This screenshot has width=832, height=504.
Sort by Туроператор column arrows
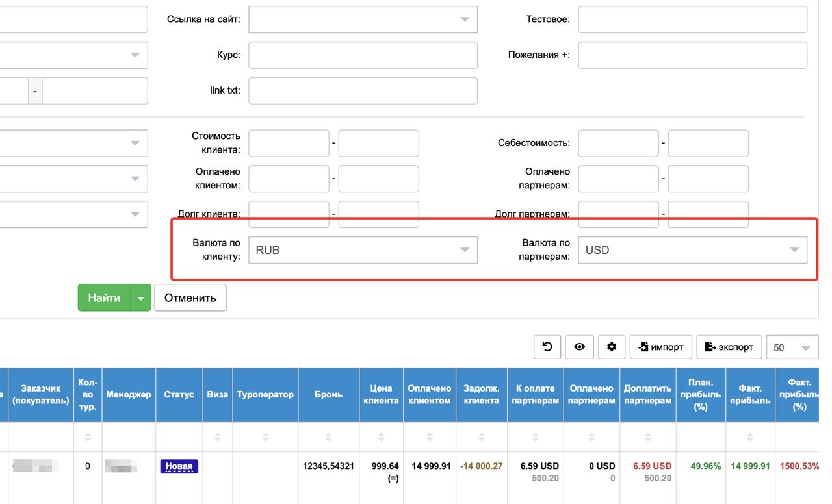[265, 437]
